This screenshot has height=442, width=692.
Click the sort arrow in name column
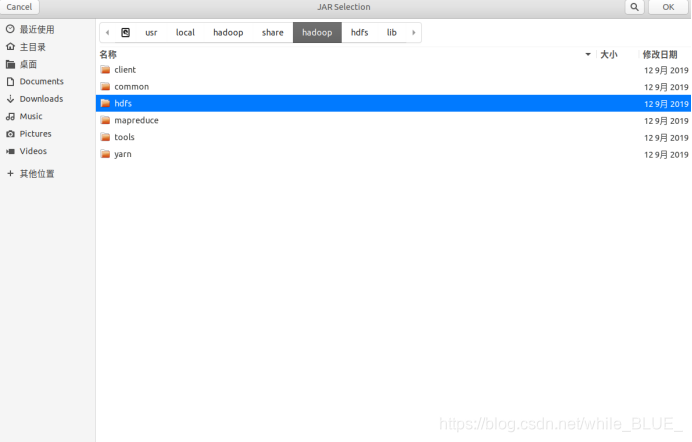pos(588,54)
